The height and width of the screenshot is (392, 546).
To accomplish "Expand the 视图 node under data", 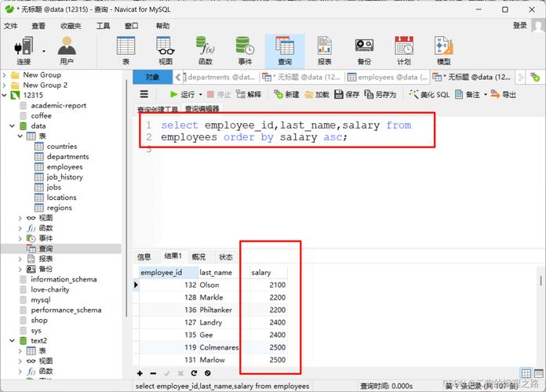I will [x=20, y=218].
